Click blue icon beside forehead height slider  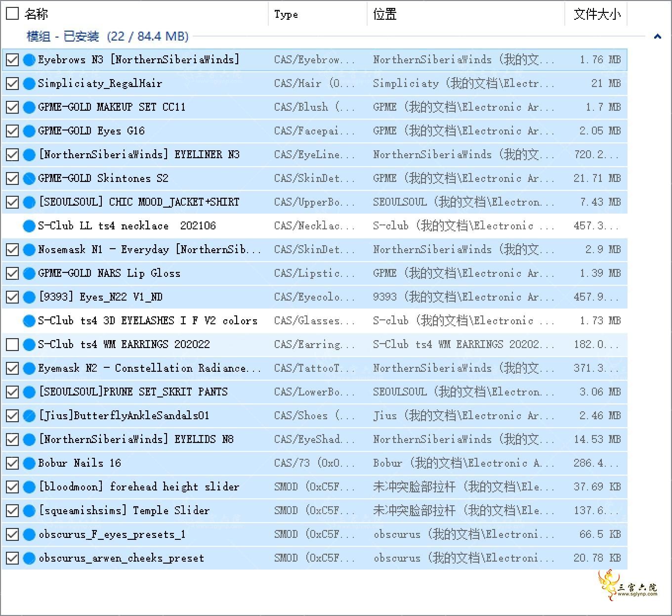29,487
